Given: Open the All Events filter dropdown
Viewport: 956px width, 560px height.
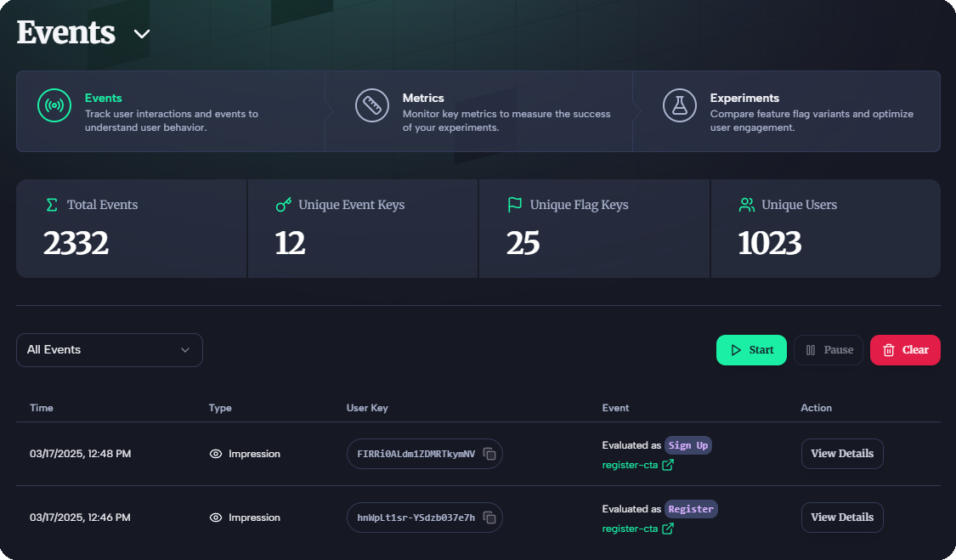Looking at the screenshot, I should pyautogui.click(x=109, y=349).
